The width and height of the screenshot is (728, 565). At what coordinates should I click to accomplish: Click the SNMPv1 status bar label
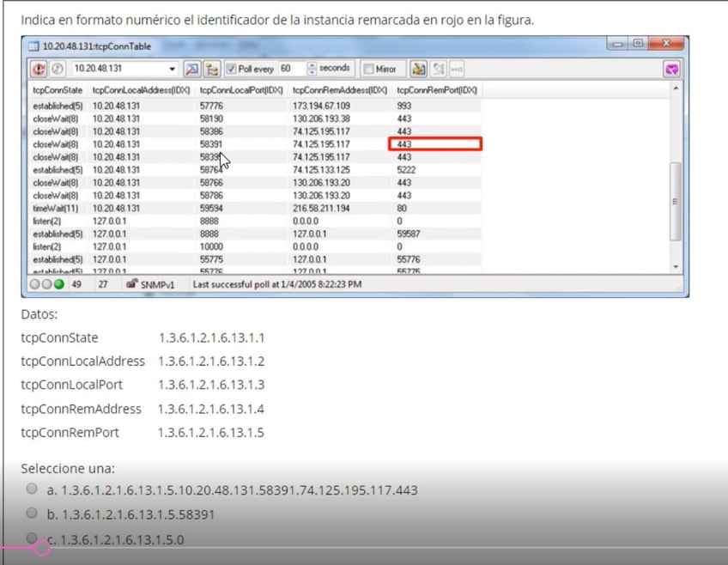point(157,284)
